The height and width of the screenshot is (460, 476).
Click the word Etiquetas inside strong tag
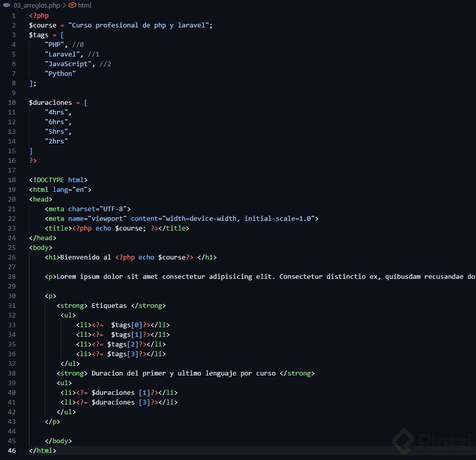coord(109,305)
